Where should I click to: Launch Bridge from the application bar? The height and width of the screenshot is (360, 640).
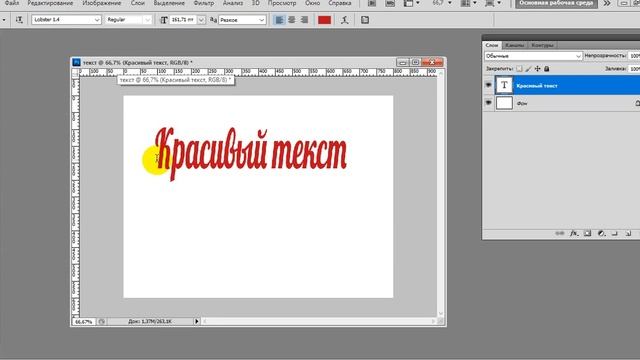click(372, 3)
